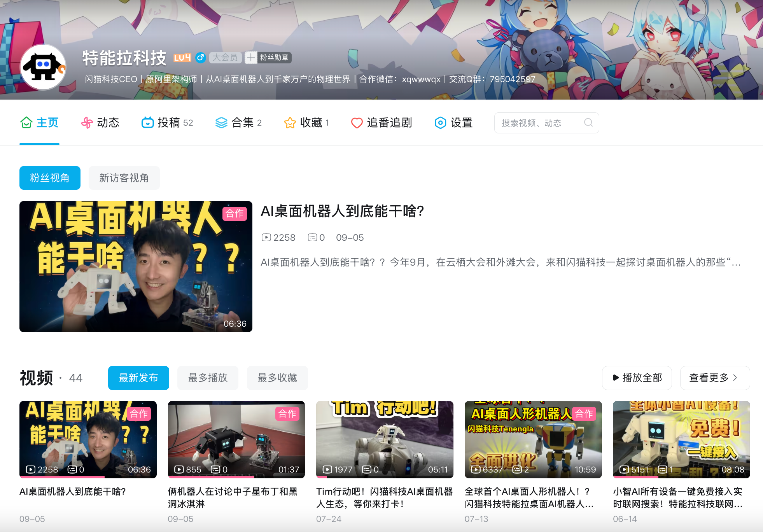Open the AI桌面人形机器人 video thumbnail
763x532 pixels.
coord(533,439)
